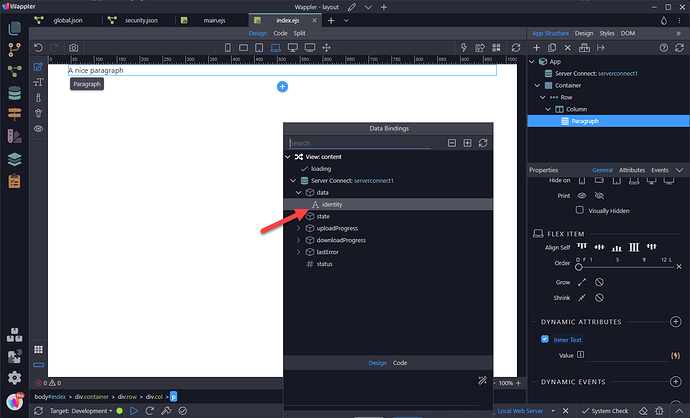
Task: Refresh the Data Bindings tree
Action: pyautogui.click(x=483, y=143)
